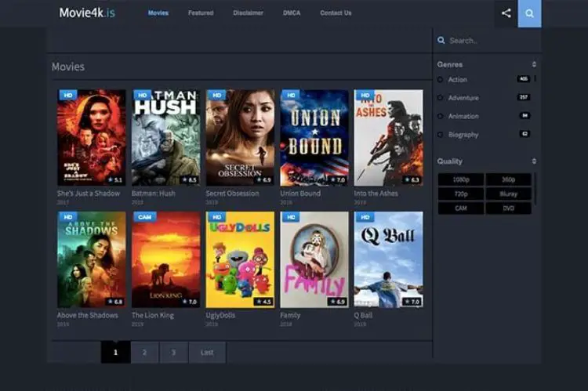
Task: Click the Family title link
Action: pos(290,315)
